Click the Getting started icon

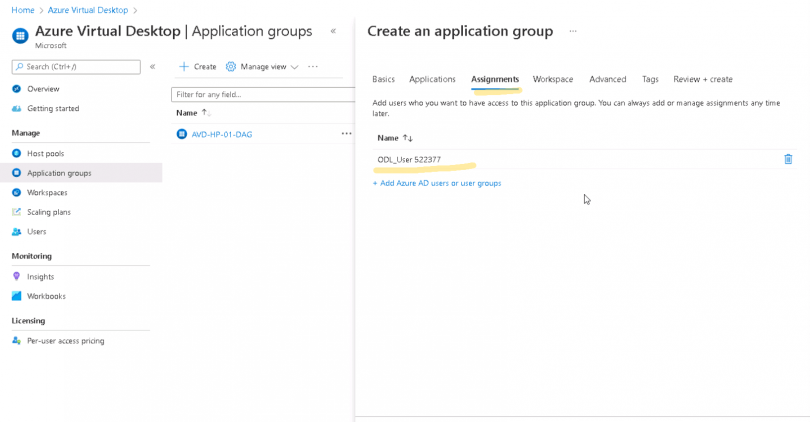[x=17, y=108]
